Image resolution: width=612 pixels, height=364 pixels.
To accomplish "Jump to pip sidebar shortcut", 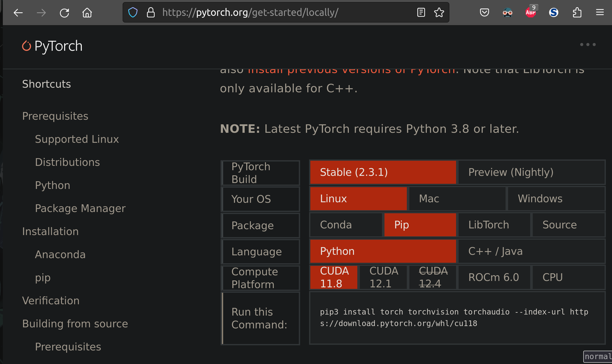I will pyautogui.click(x=43, y=278).
